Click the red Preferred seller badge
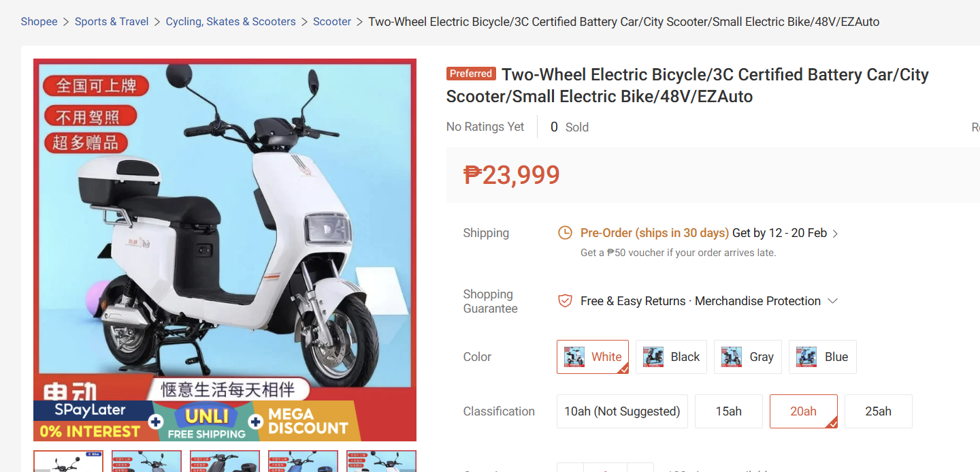 [471, 74]
